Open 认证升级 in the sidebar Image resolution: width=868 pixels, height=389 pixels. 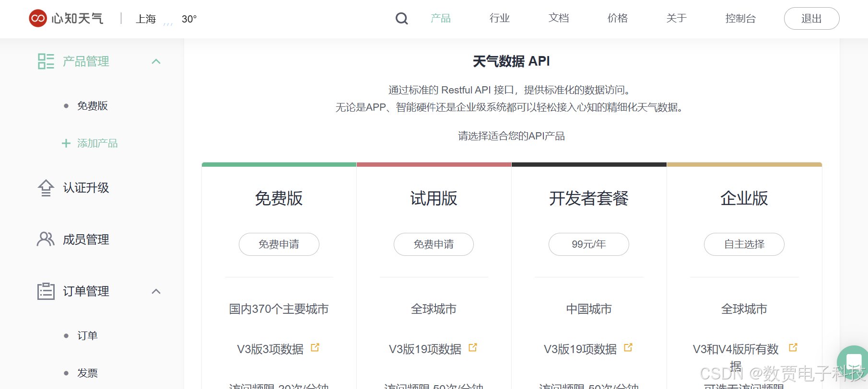86,188
